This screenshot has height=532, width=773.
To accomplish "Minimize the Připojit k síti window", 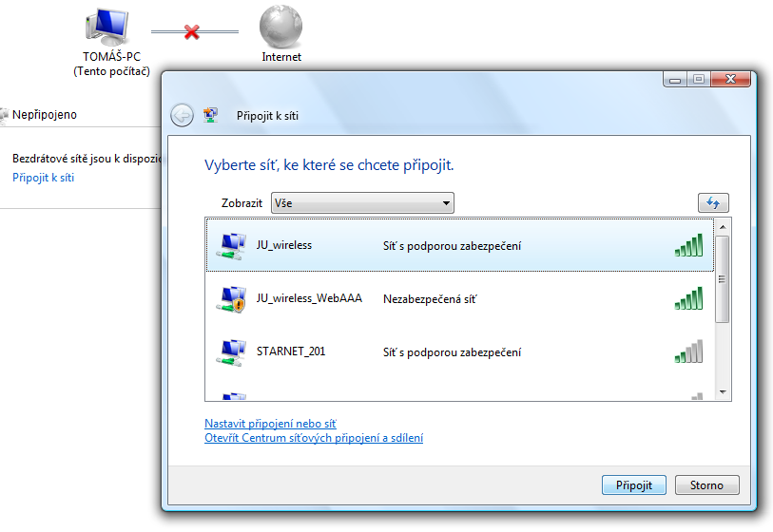I will [x=675, y=79].
